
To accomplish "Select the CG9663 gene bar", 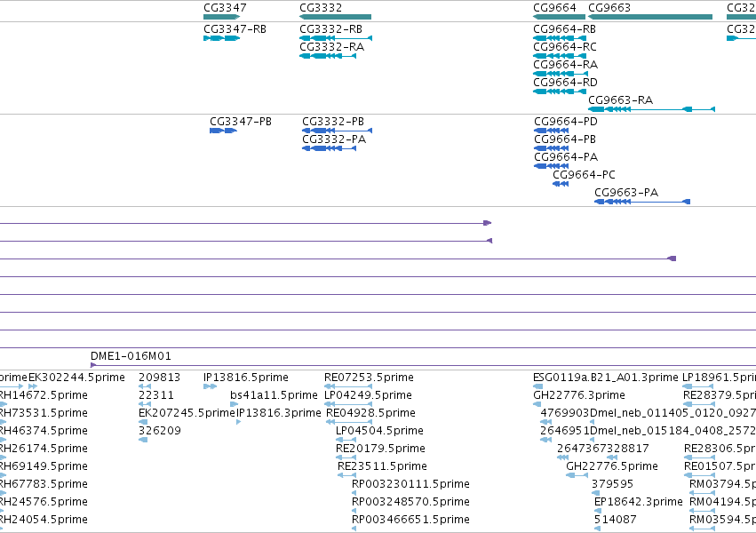I will 650,17.
